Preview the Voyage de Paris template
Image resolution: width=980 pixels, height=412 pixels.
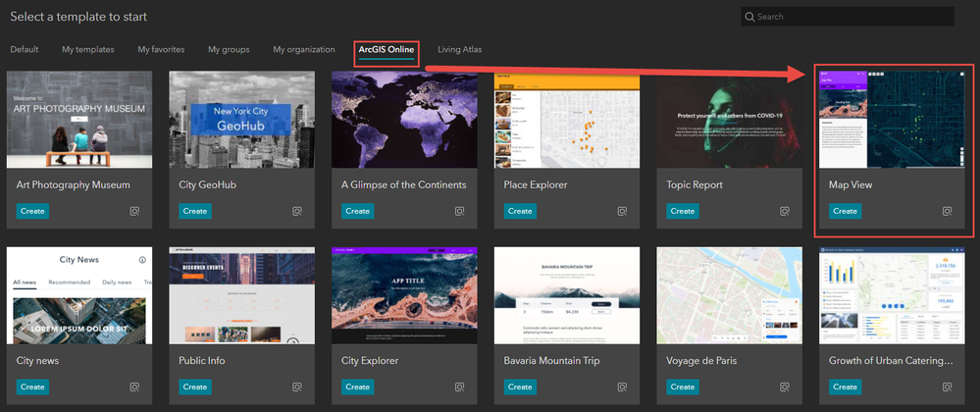(785, 387)
